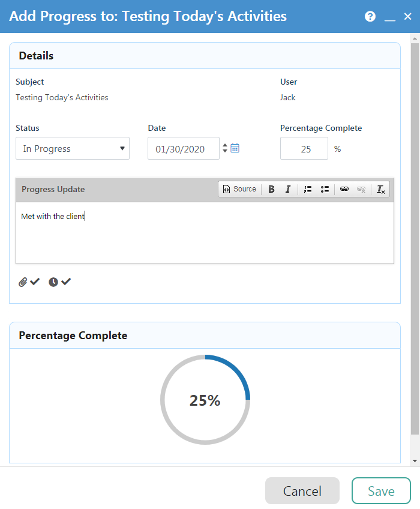420x509 pixels.
Task: Click the Percentage Complete field showing 25
Action: 304,148
